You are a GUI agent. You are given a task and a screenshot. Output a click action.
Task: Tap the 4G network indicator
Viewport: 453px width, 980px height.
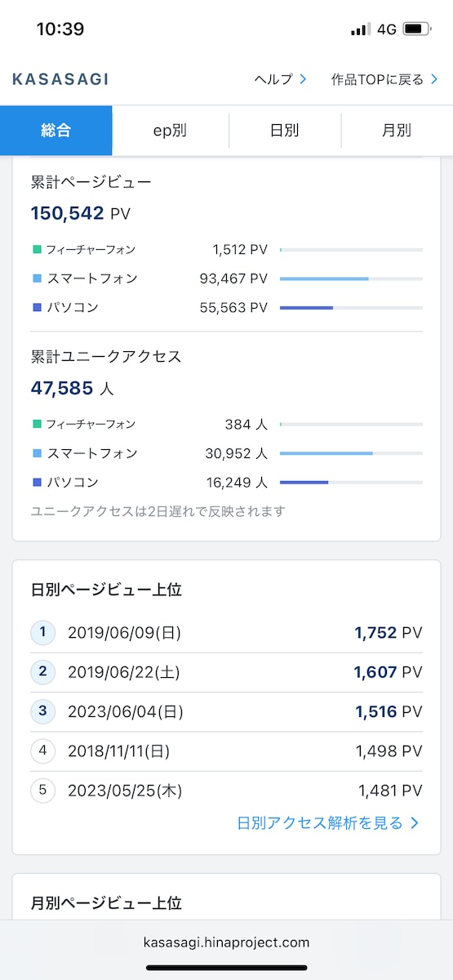[386, 29]
